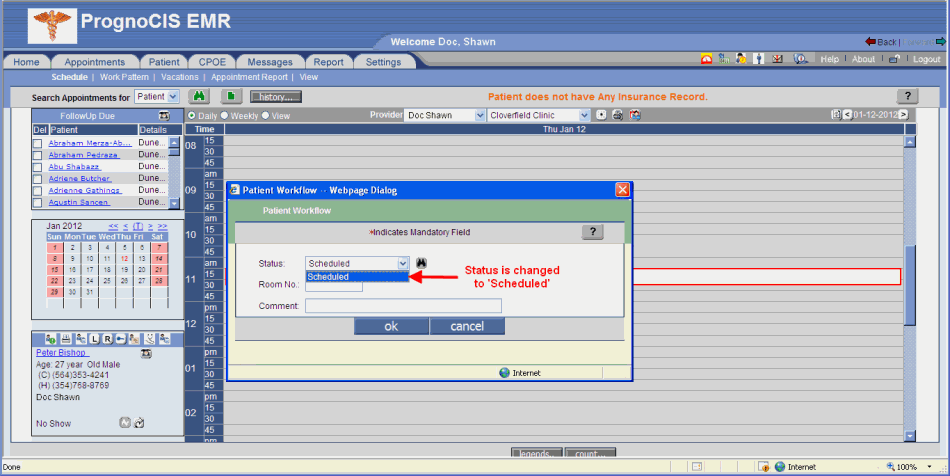Click the stethoscope icon in patient panel

(x=149, y=339)
